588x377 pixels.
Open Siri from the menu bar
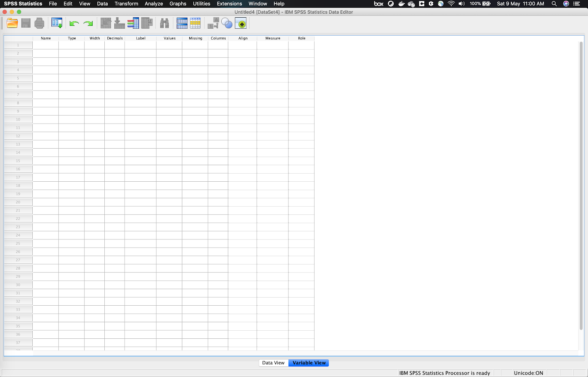566,4
